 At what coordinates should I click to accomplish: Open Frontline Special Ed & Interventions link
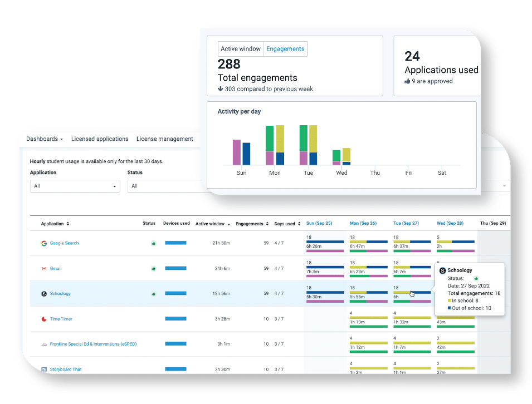point(93,344)
